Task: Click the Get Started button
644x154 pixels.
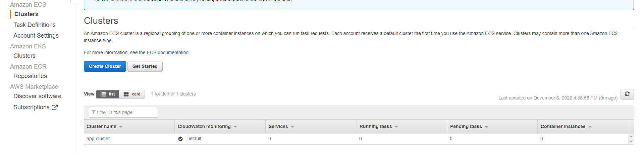Action: tap(145, 66)
